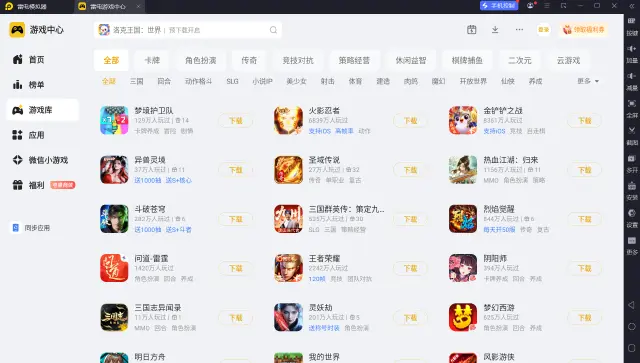Filter by 开放世界 sub-category
The image size is (640, 363).
tap(473, 81)
